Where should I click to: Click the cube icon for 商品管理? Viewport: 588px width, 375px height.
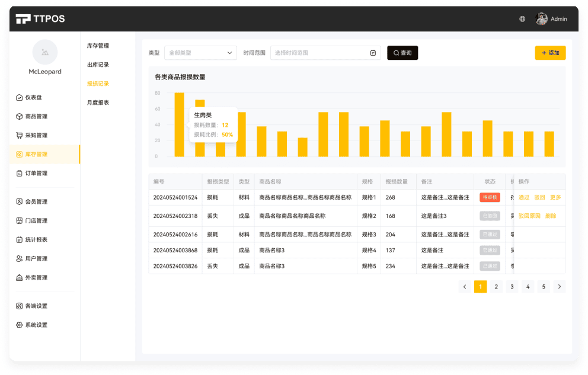click(x=20, y=117)
